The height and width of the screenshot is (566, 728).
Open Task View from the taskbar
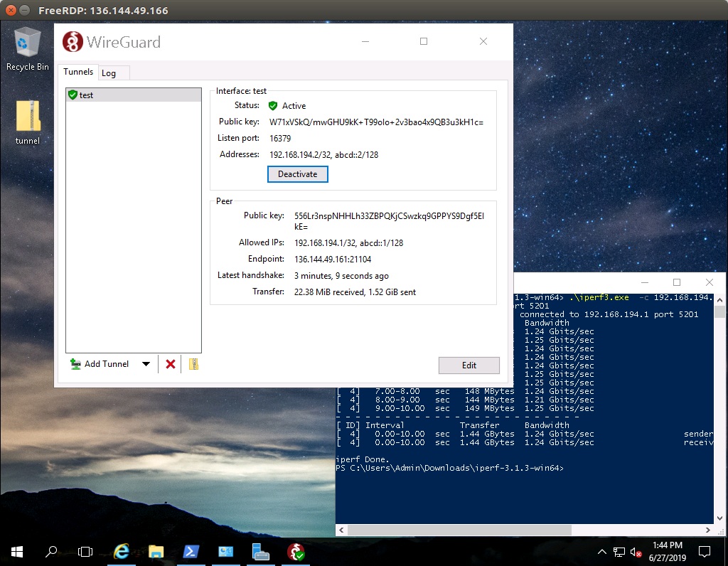85,551
